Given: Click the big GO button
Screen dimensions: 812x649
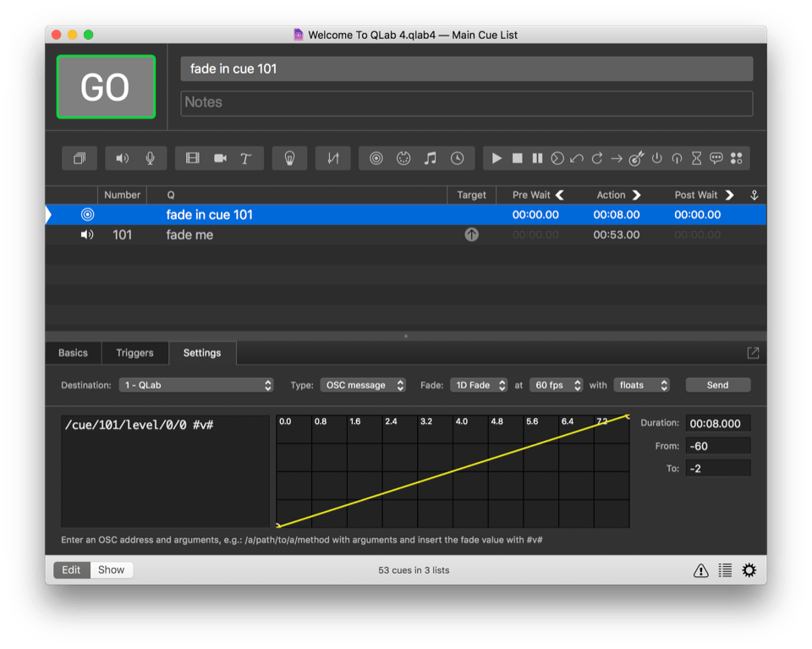Looking at the screenshot, I should pyautogui.click(x=106, y=86).
